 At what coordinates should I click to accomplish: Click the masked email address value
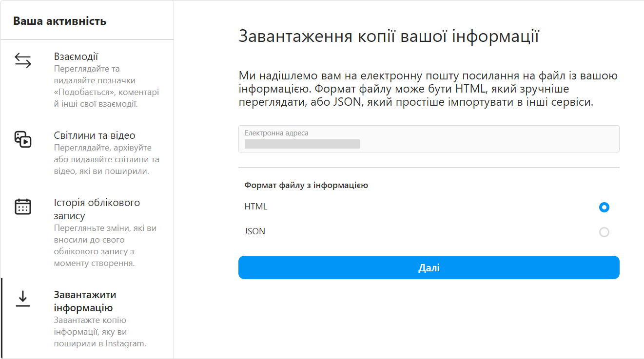(301, 144)
